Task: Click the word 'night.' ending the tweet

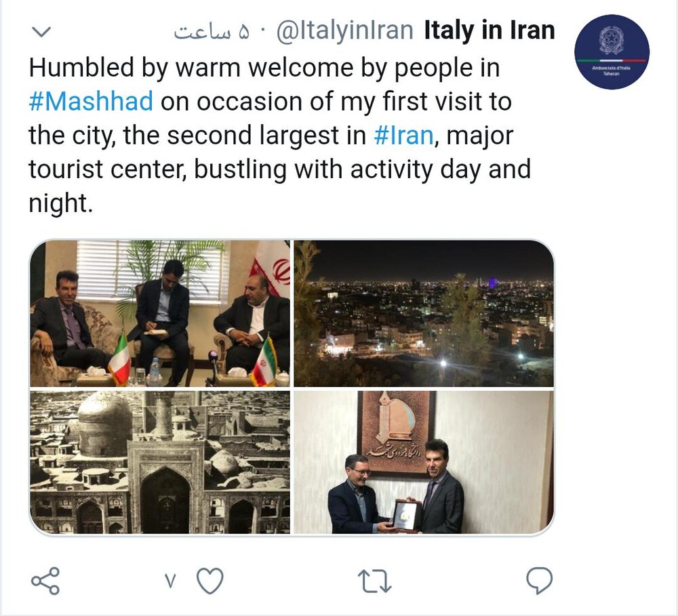Action: coord(60,202)
